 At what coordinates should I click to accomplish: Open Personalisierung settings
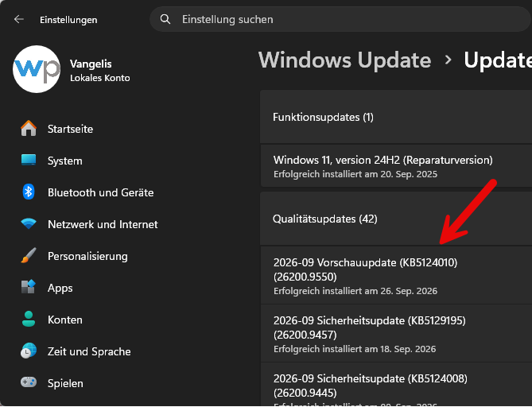[87, 256]
